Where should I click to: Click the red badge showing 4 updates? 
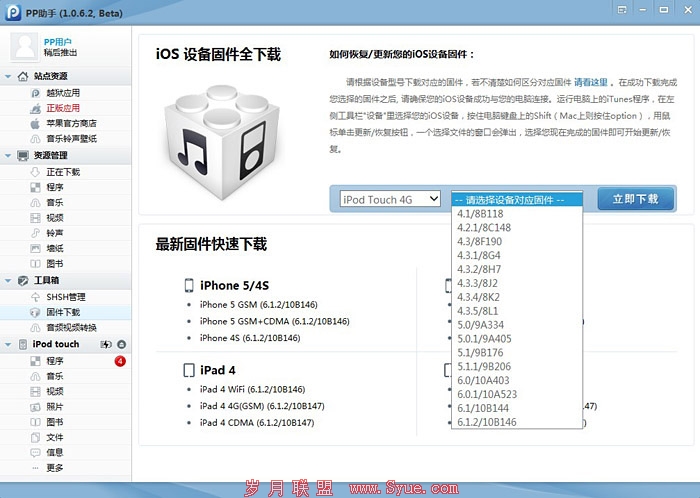120,361
